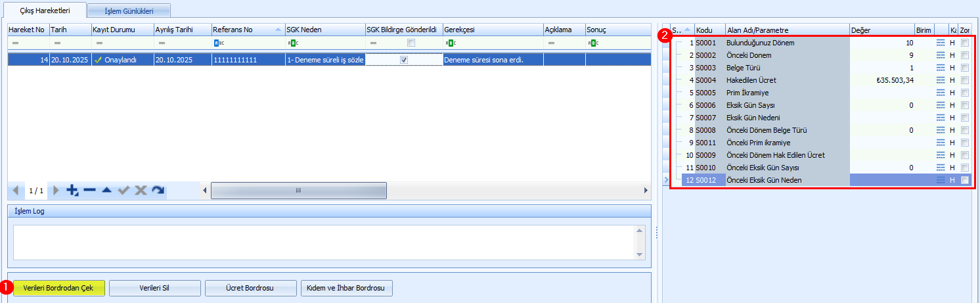The width and height of the screenshot is (980, 303).
Task: Click the edit record up-triangle icon
Action: (106, 191)
